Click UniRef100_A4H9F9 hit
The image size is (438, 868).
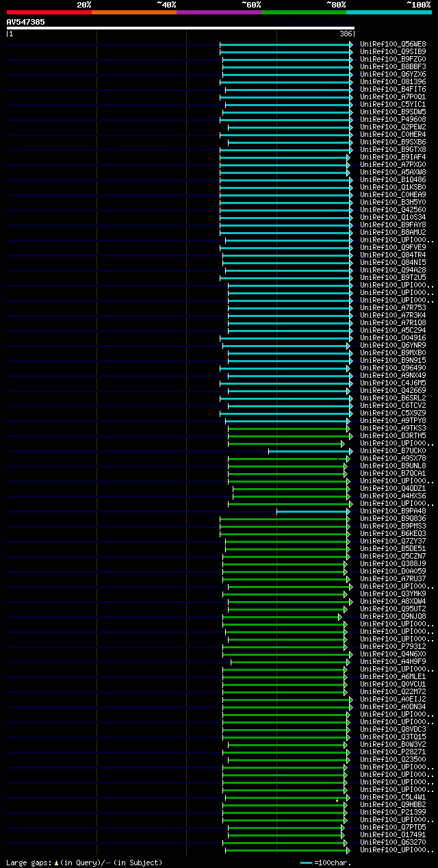[x=394, y=661]
